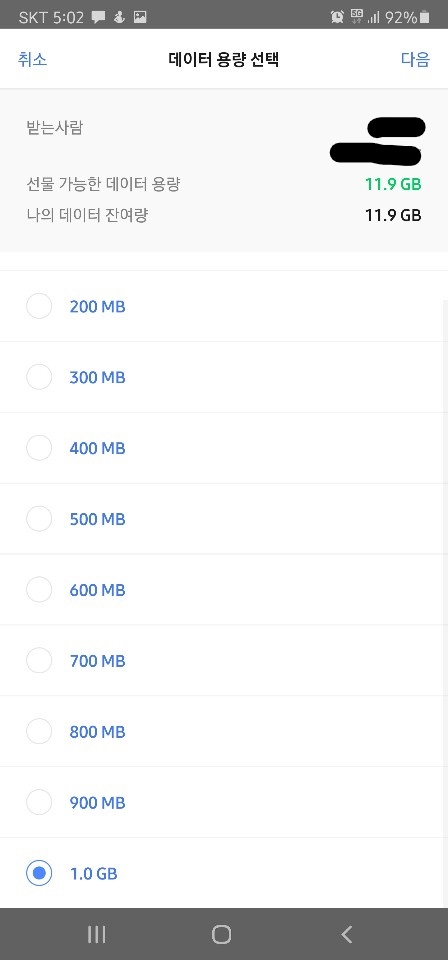Click the selected 1.0 GB radio button
448x960 pixels.
39,874
